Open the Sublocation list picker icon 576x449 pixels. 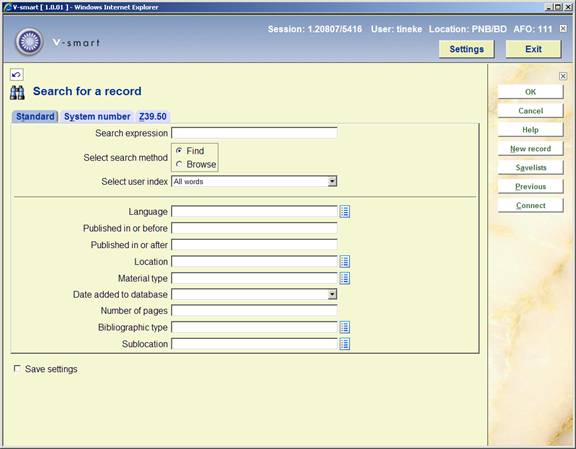coord(344,344)
